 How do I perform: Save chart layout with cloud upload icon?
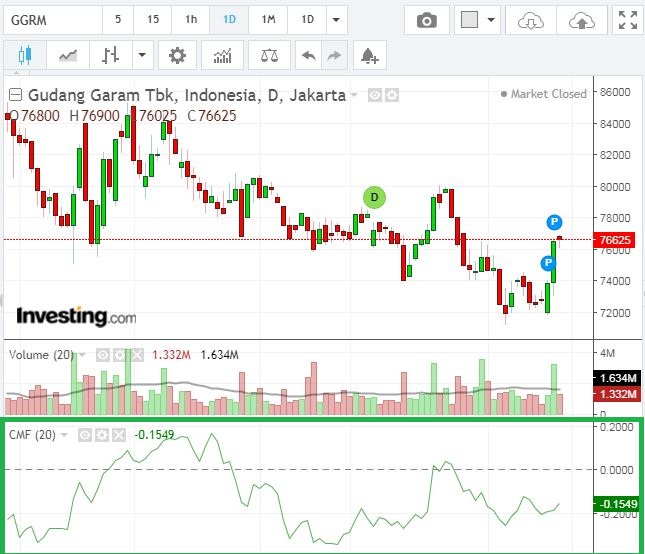click(x=582, y=20)
